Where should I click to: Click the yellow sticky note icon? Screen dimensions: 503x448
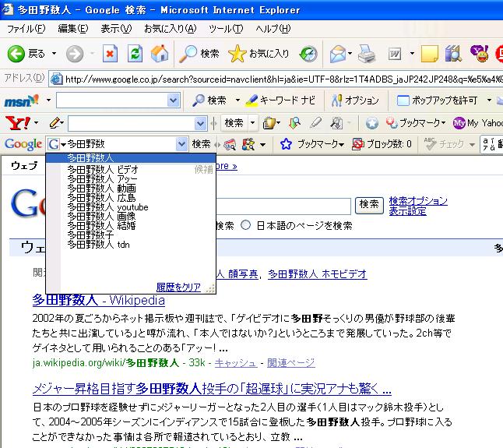[x=430, y=54]
